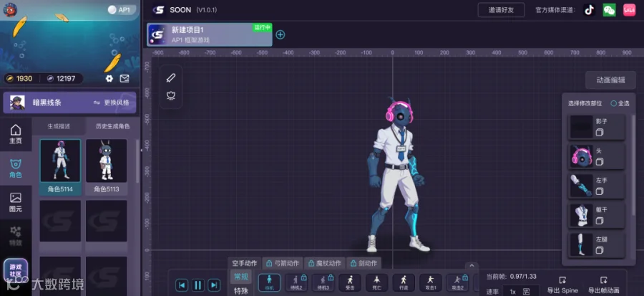Open the WeChat media channel
Screen dimensions: 644x296
609,10
